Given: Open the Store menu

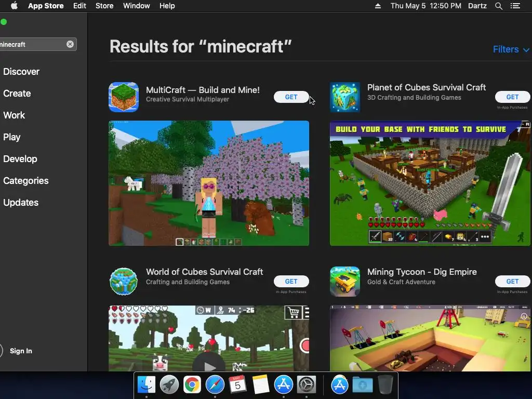Looking at the screenshot, I should [x=104, y=6].
